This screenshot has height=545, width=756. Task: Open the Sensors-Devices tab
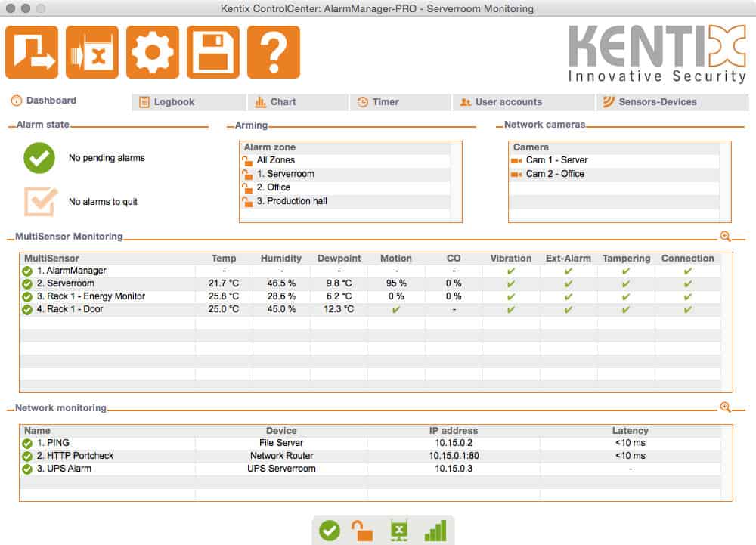coord(673,102)
